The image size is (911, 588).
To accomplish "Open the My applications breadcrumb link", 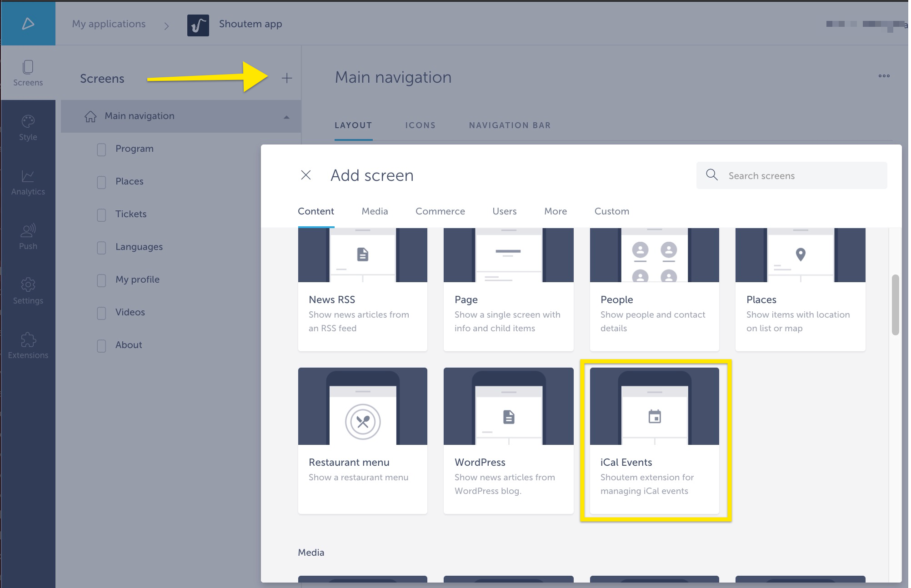I will 108,24.
